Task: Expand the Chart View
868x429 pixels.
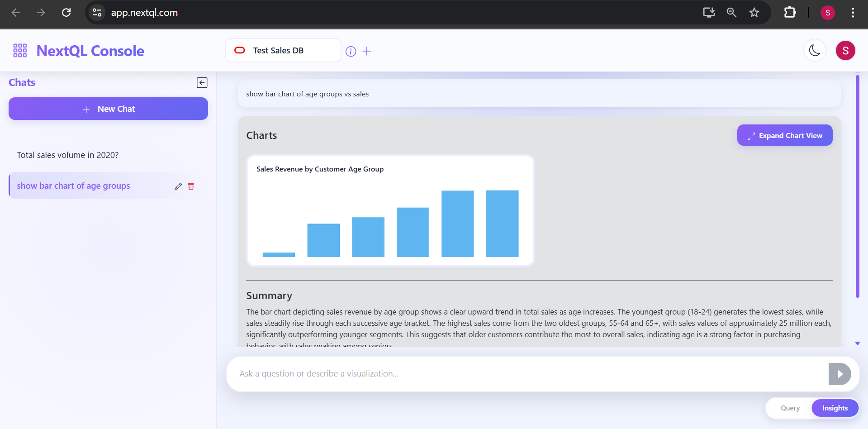Action: point(784,135)
